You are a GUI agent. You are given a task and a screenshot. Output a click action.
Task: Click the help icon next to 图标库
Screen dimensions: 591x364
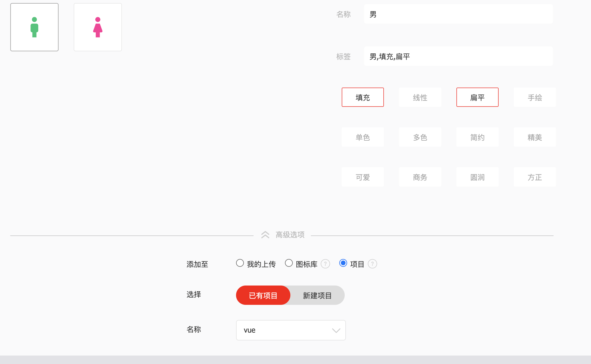point(325,264)
